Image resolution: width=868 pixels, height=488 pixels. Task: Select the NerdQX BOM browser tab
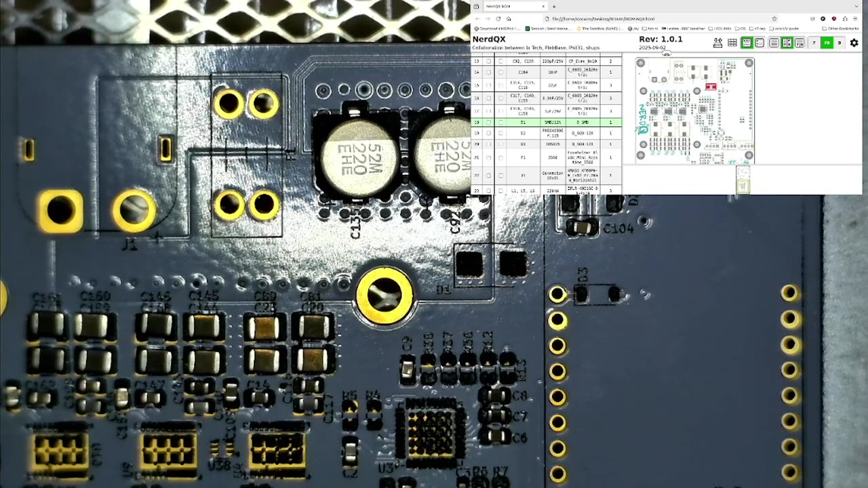[515, 6]
